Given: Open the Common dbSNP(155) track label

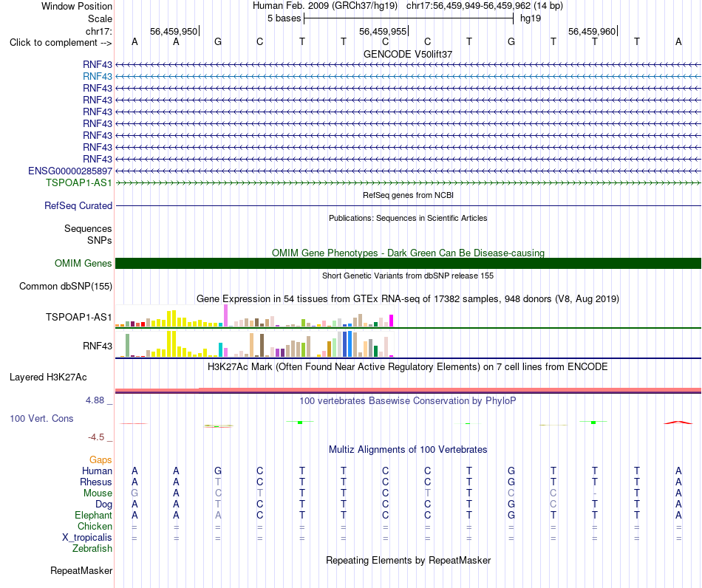Looking at the screenshot, I should (65, 287).
